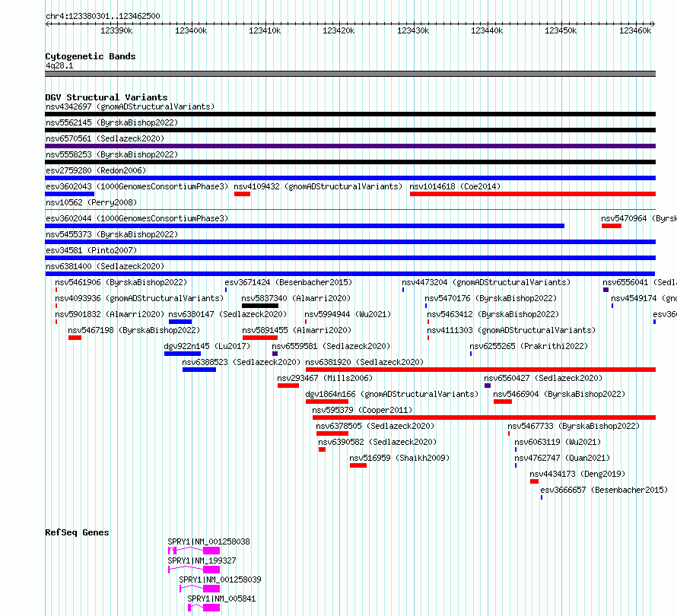Select the black bar under nsv5837340
Image resolution: width=677 pixels, height=616 pixels.
coord(260,306)
